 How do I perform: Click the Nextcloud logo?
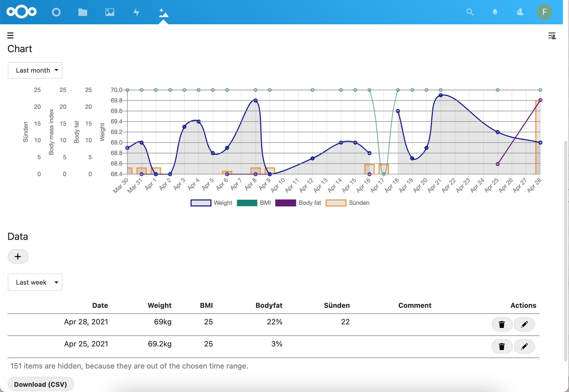click(22, 12)
